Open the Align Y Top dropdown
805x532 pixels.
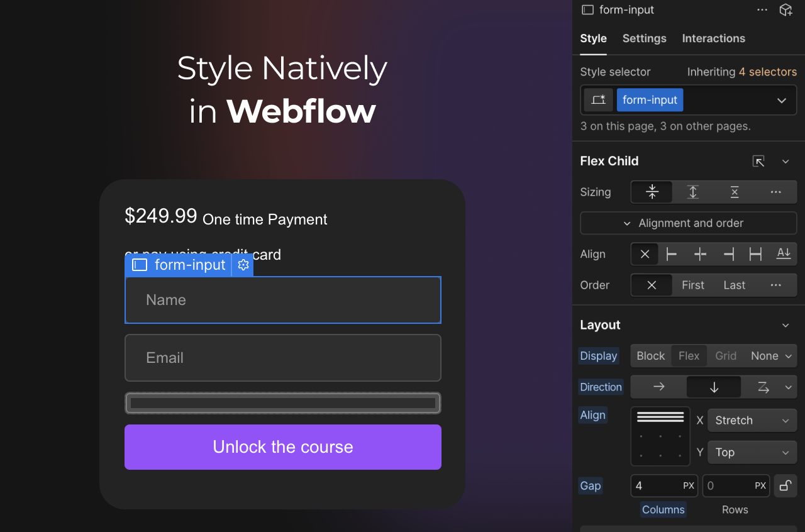752,452
